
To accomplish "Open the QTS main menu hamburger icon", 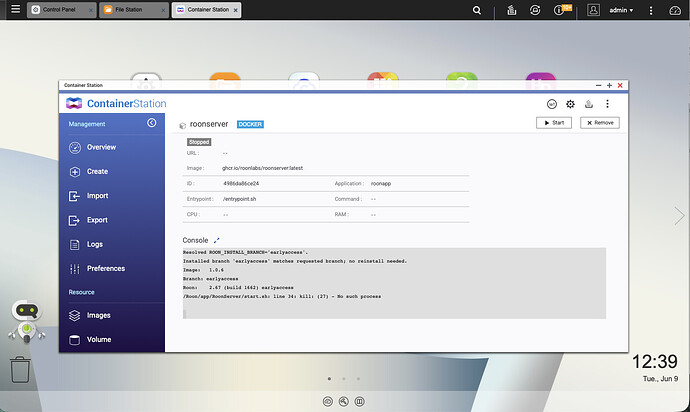I will [x=15, y=9].
